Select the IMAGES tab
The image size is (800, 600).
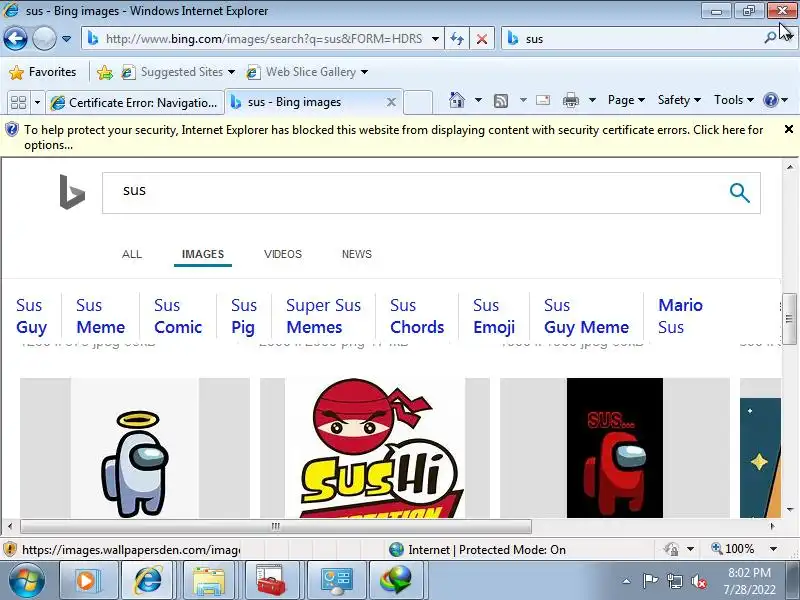click(203, 254)
